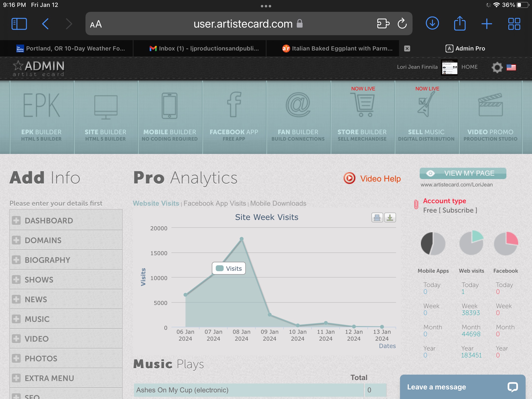Expand the BIOGRAPHY menu section

[47, 260]
